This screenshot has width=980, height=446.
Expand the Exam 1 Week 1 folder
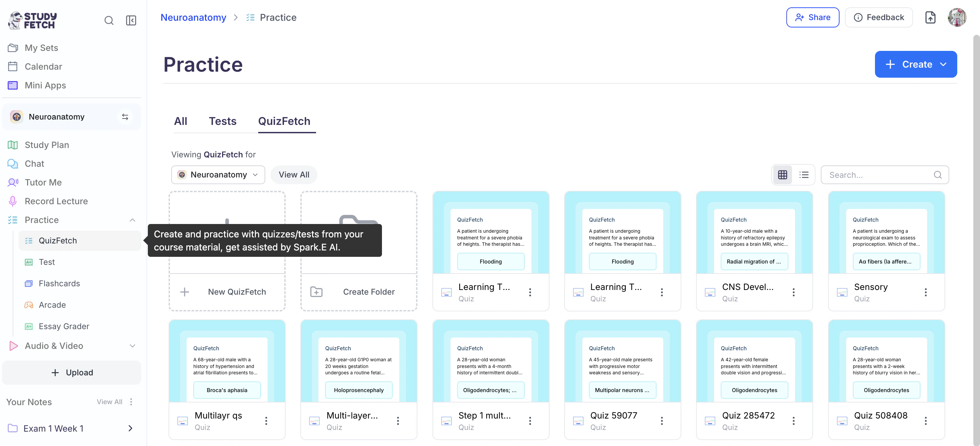click(130, 428)
